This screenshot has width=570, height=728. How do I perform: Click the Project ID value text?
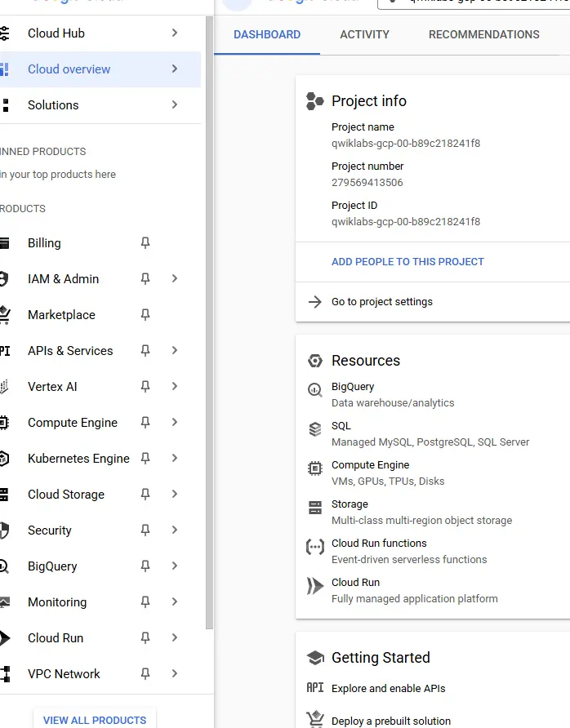(x=406, y=222)
